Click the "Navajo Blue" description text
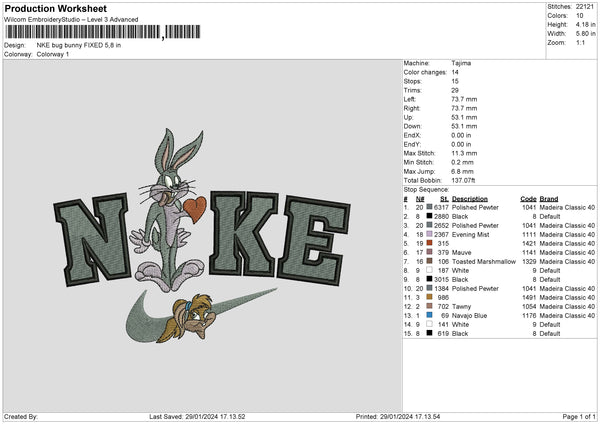 (x=470, y=315)
